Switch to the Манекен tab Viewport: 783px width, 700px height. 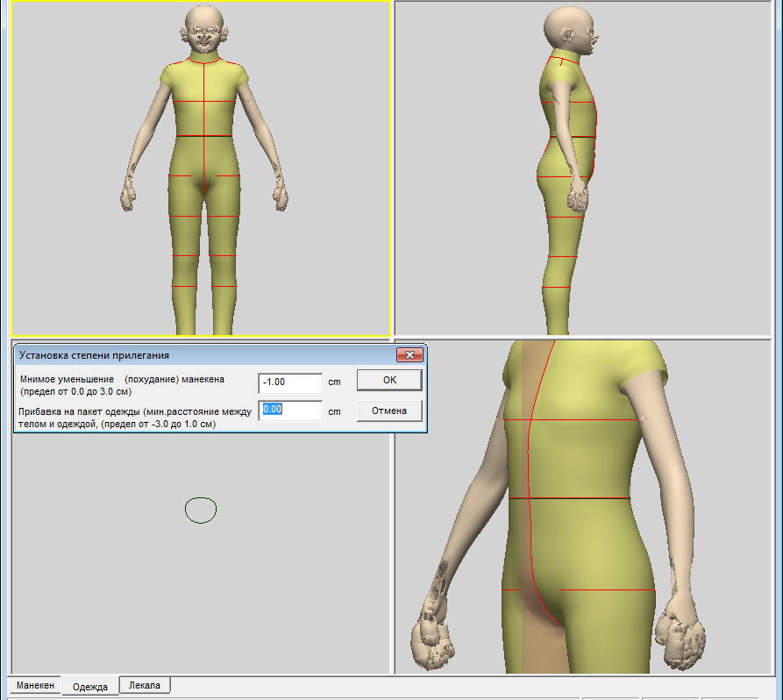[x=35, y=685]
